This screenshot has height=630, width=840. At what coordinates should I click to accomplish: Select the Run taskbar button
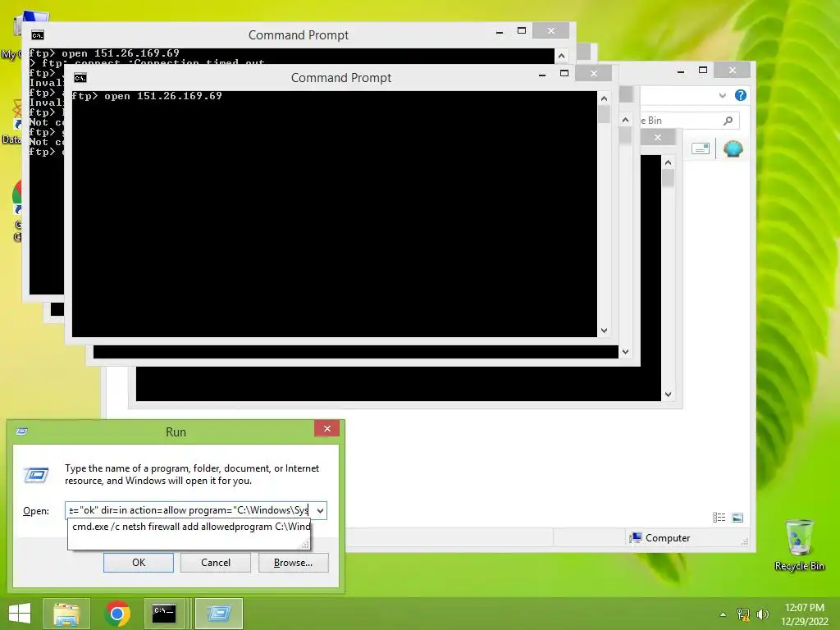pos(218,614)
